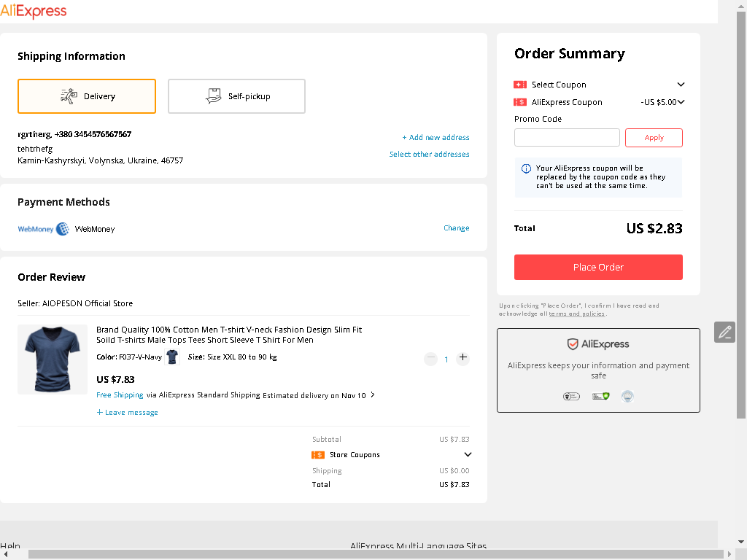Click Add new address link
The width and height of the screenshot is (747, 560).
tap(436, 137)
